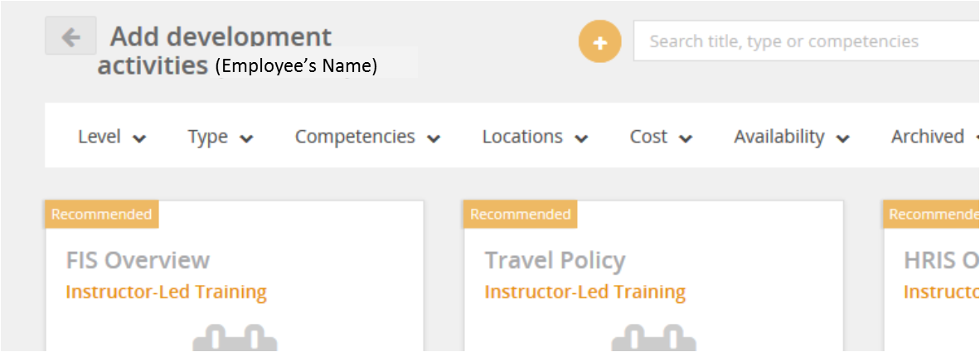
Task: Open the Locations filter dropdown
Action: point(535,137)
